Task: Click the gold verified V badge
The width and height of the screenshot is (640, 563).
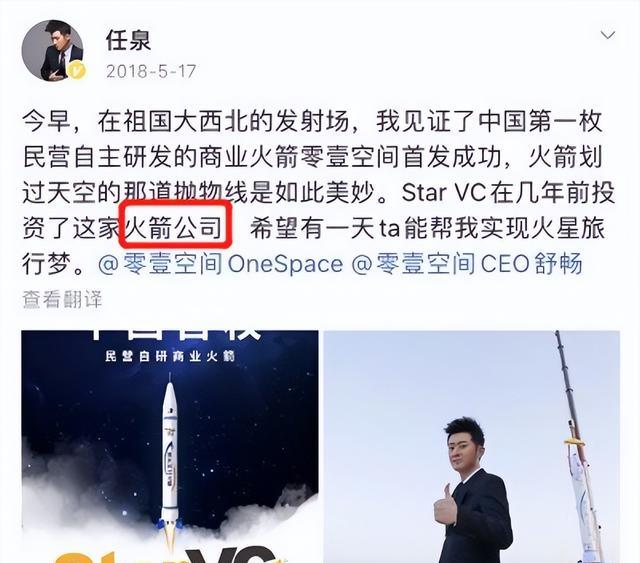Action: tap(76, 71)
